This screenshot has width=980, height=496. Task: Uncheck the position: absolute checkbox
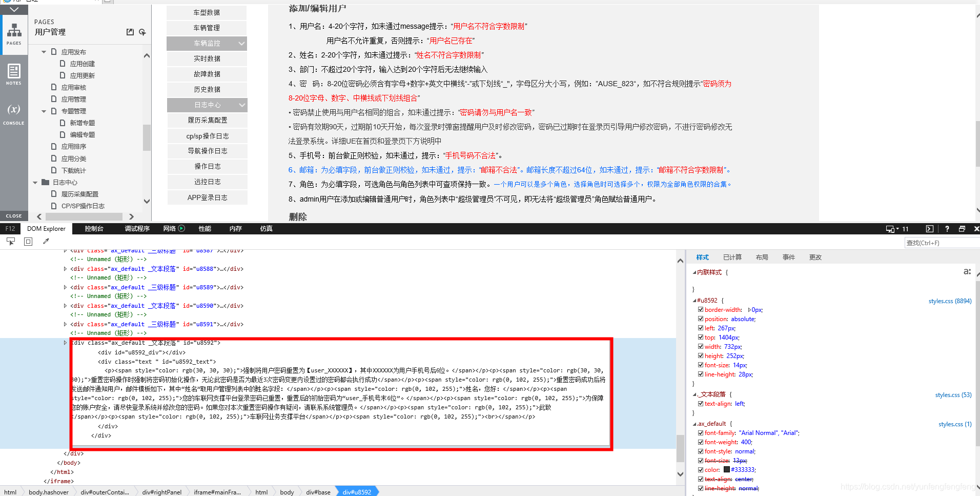(701, 319)
